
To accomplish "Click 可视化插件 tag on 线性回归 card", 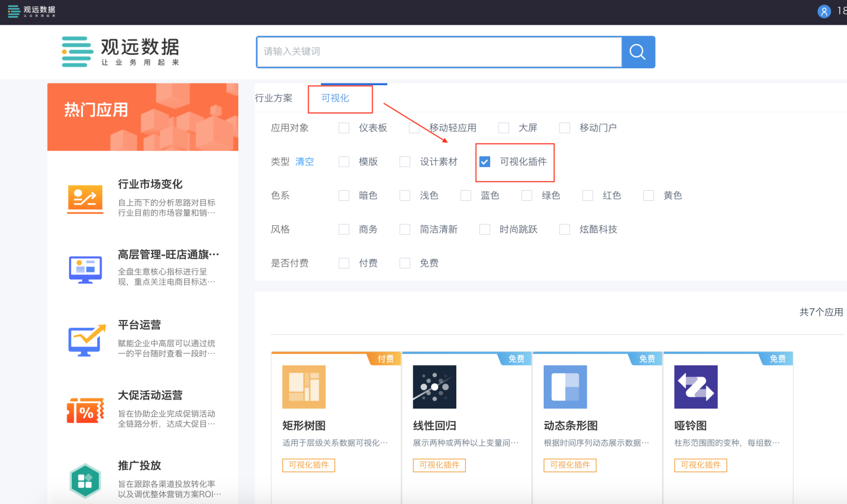I will coord(439,465).
